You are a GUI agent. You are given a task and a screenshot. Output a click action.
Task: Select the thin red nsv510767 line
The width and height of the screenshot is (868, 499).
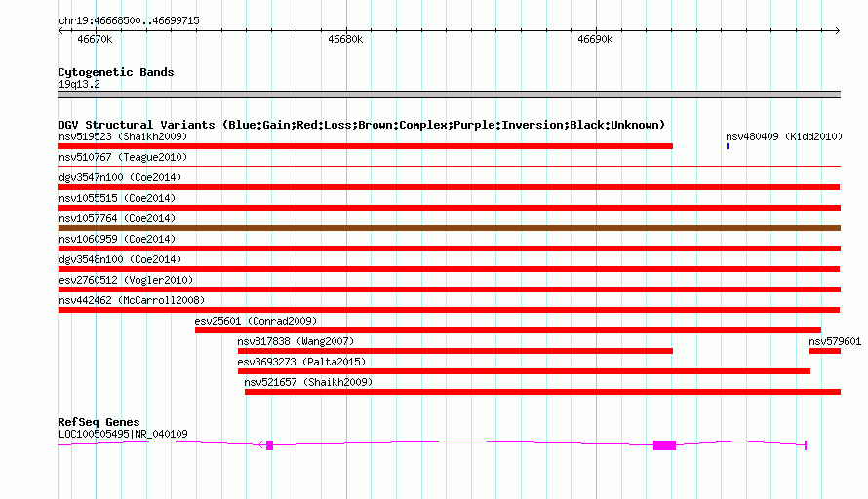pyautogui.click(x=449, y=166)
